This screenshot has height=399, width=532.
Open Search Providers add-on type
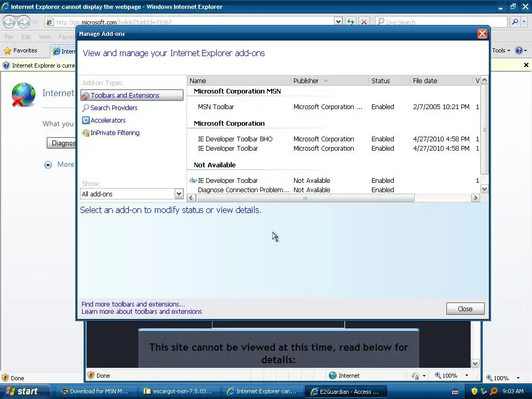coord(114,108)
